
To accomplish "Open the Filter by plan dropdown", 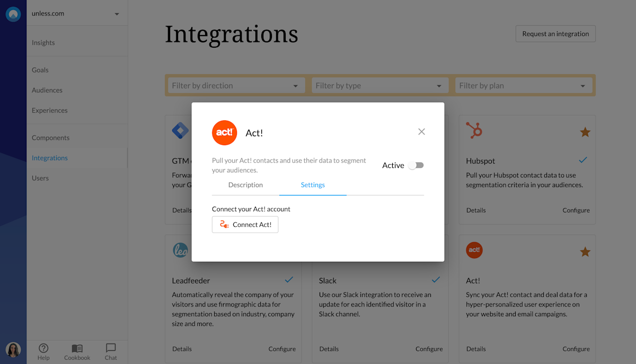I will pos(524,85).
